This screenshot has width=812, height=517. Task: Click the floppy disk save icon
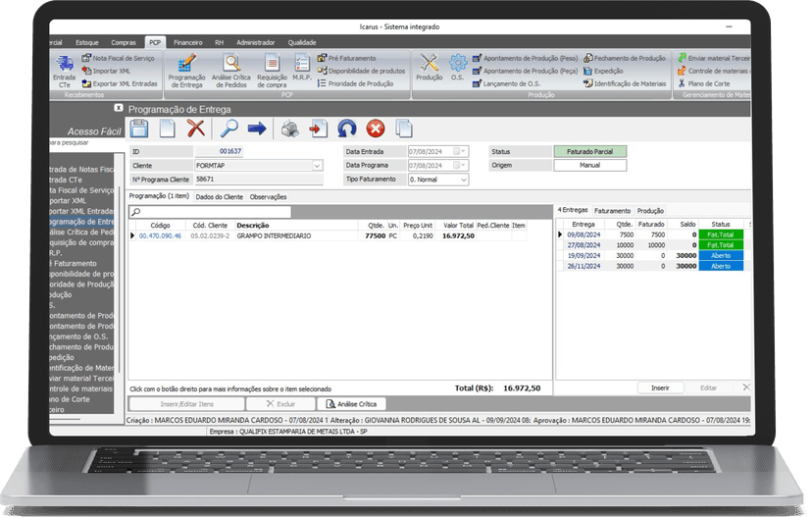(x=139, y=129)
